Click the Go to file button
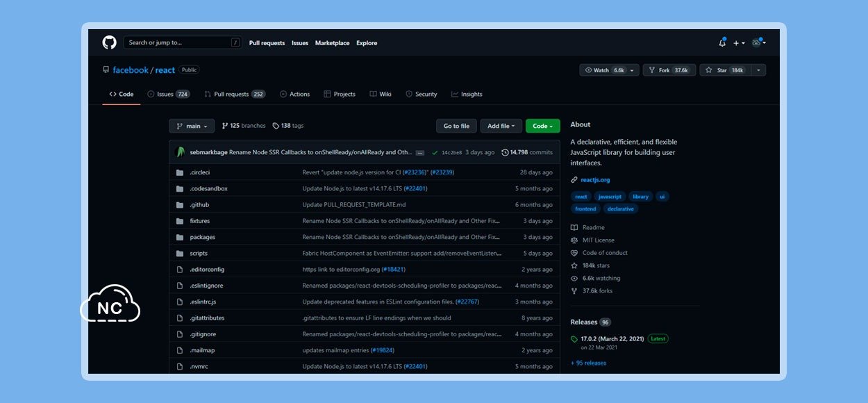The width and height of the screenshot is (868, 403). click(x=456, y=126)
